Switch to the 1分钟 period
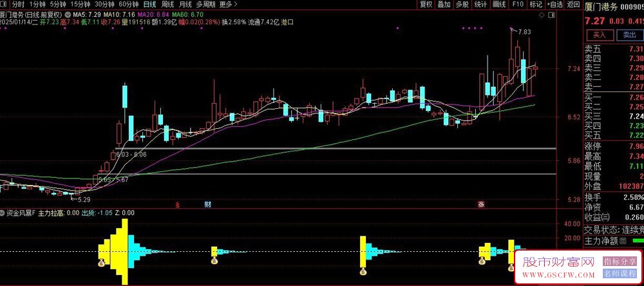 (37, 5)
